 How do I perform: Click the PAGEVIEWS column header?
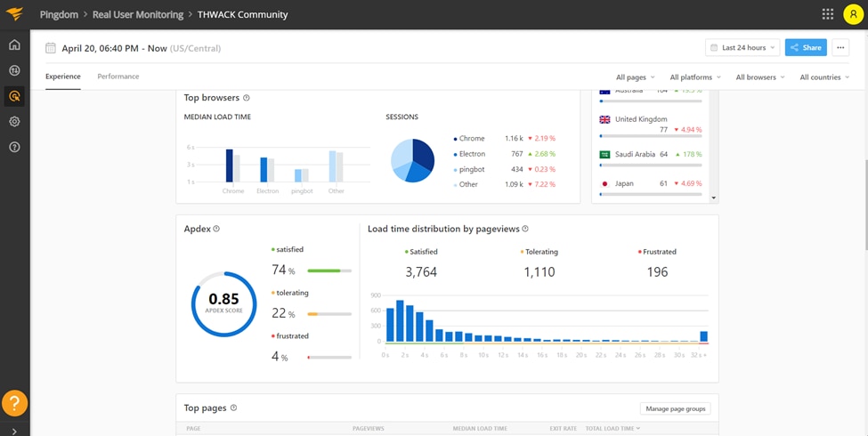pos(369,428)
